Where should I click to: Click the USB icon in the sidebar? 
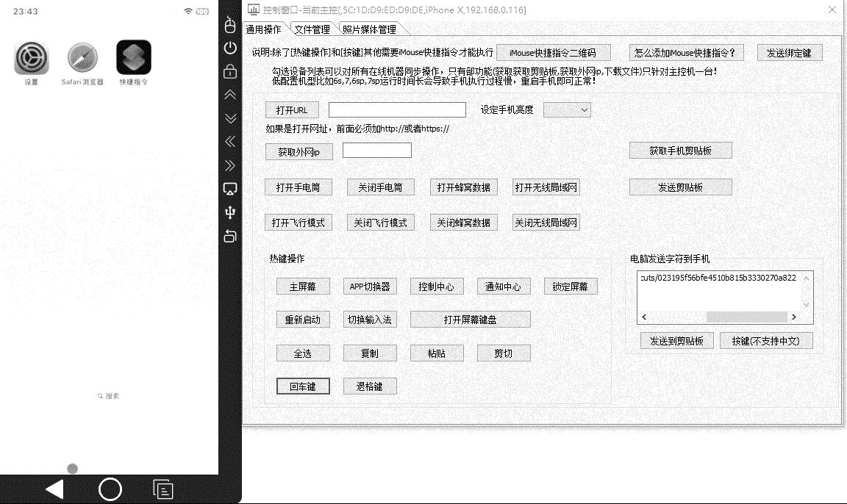pos(230,212)
